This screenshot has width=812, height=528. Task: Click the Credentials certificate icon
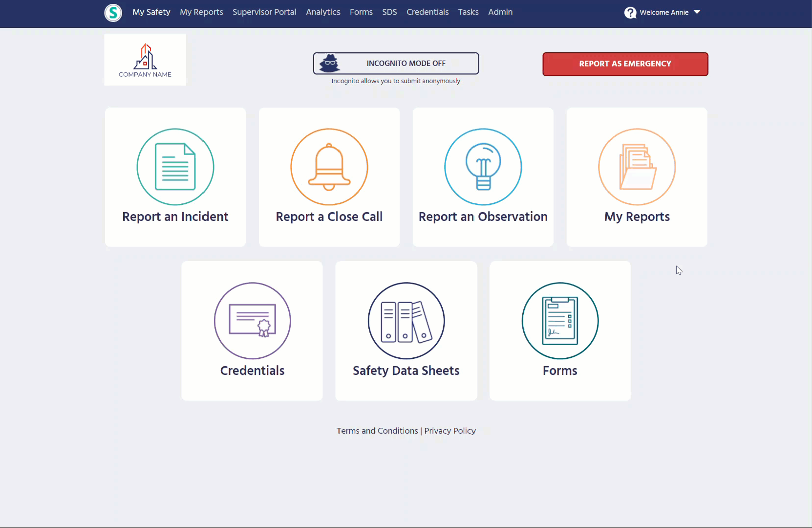click(252, 321)
